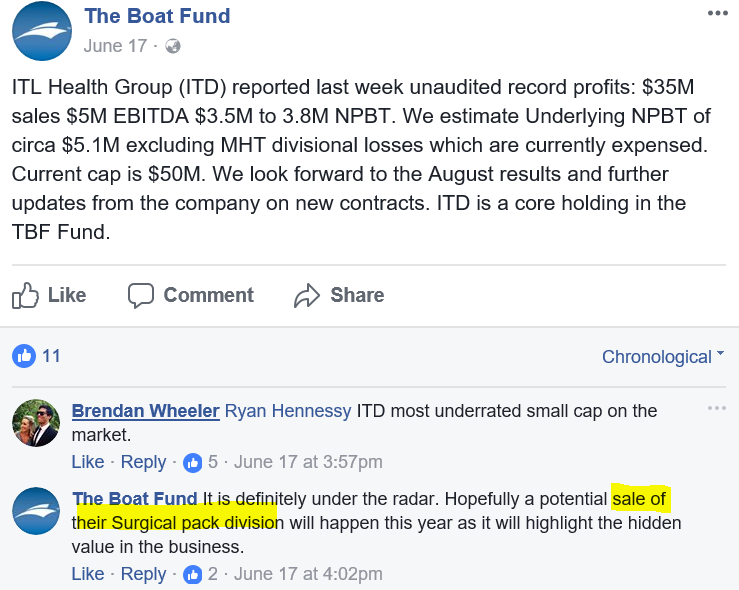Open The Boat Fund page title link
Screen dimensions: 739x590
[157, 16]
